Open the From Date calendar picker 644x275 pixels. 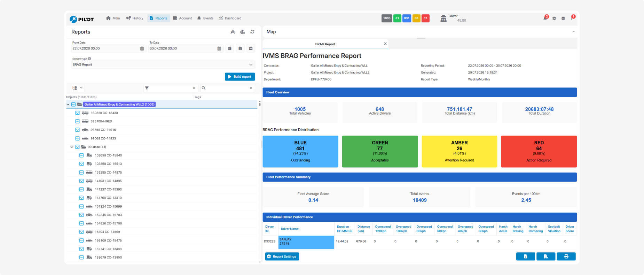[x=142, y=48]
